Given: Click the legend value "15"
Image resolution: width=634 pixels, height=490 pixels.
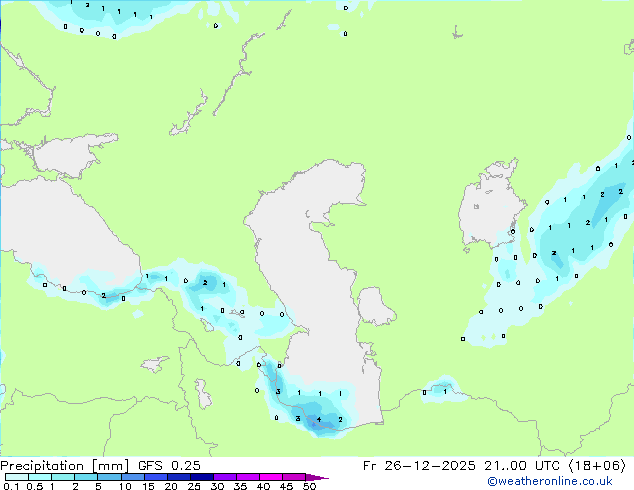Looking at the screenshot, I should click(148, 486).
